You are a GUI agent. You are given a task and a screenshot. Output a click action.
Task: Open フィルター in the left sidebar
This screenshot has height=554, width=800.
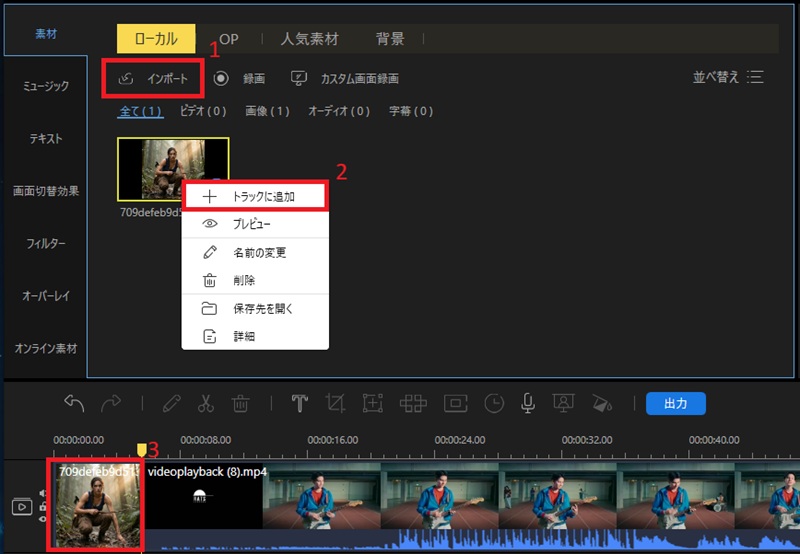45,243
